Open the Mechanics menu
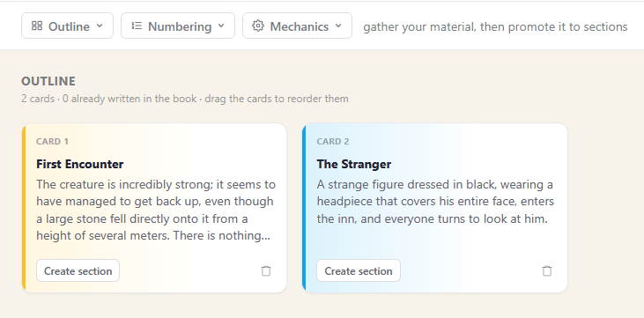The height and width of the screenshot is (318, 644). [x=298, y=26]
